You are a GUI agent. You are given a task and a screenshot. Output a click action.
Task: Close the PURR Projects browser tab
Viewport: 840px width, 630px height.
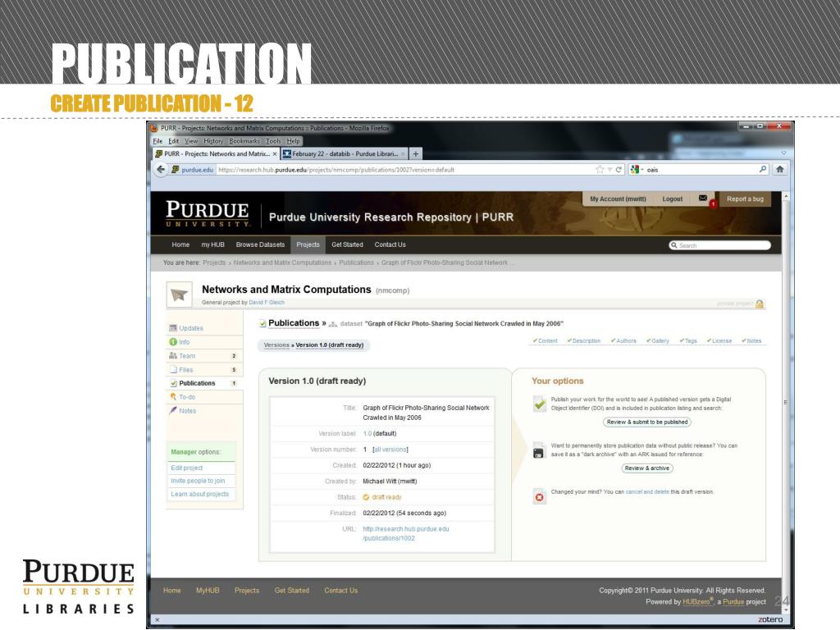tap(274, 153)
